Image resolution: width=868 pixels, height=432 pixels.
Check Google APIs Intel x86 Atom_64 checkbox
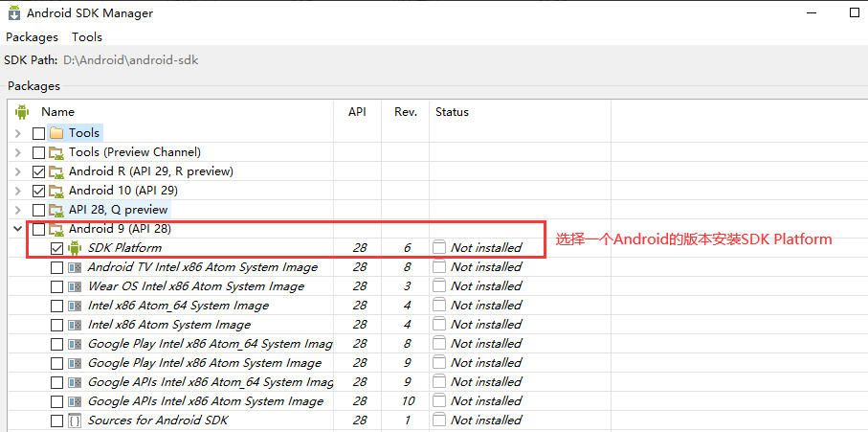[57, 383]
